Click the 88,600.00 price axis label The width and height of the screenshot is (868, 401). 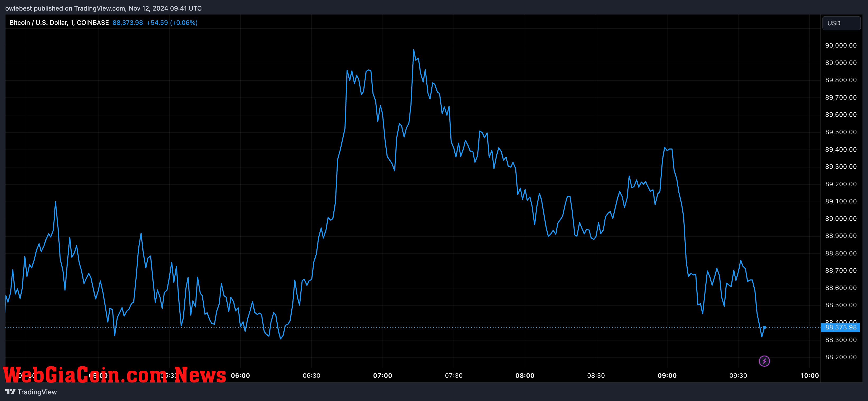(841, 288)
